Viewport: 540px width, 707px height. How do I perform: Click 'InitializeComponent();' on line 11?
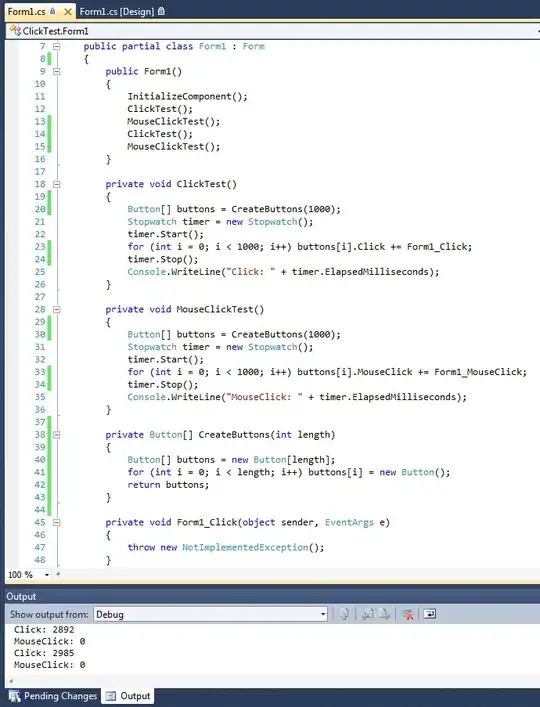point(188,96)
